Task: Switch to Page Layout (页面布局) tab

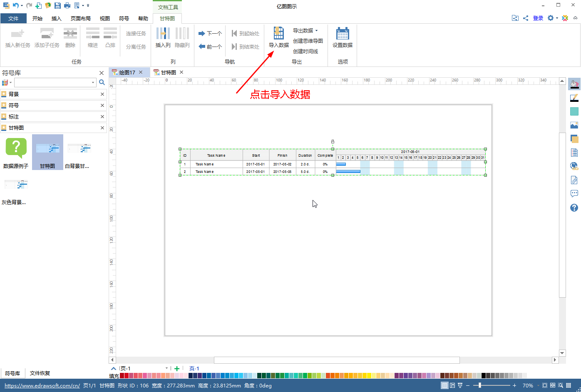Action: (x=81, y=18)
